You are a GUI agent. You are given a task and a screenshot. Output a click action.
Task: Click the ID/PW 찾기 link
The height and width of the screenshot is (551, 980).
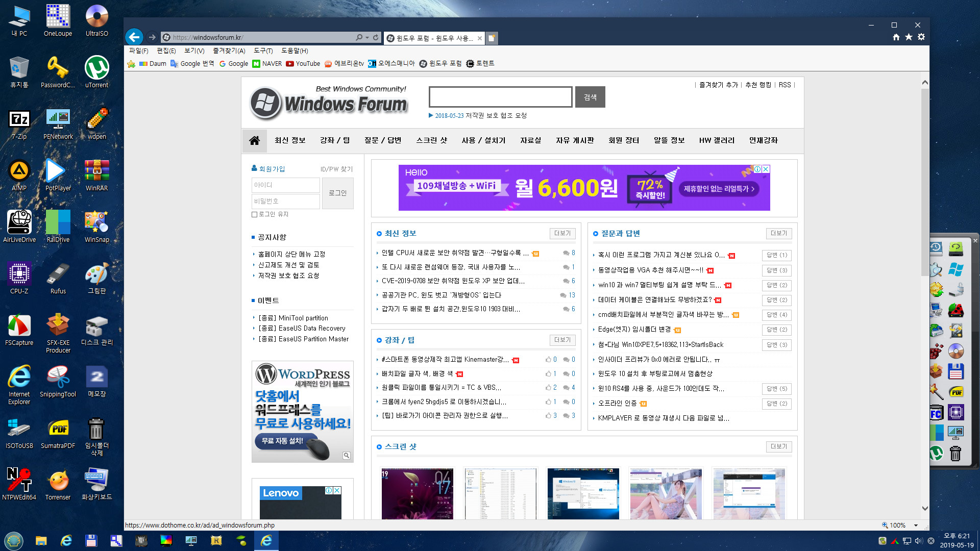336,169
